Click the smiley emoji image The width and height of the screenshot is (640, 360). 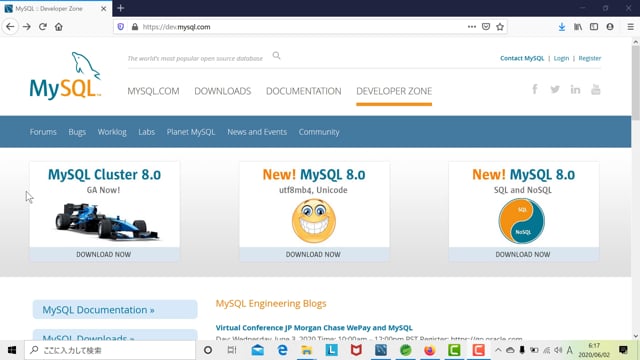click(x=314, y=221)
